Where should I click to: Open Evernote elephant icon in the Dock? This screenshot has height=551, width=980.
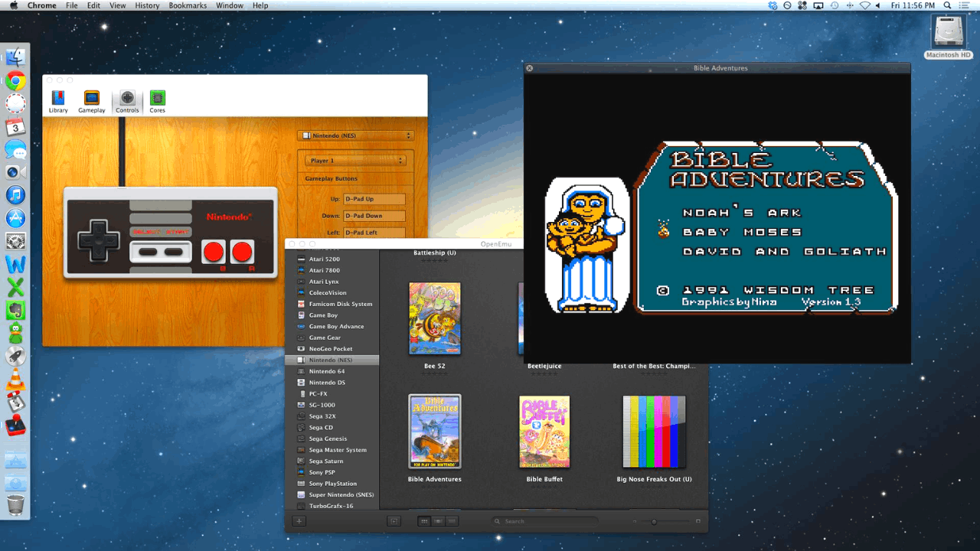click(x=16, y=311)
